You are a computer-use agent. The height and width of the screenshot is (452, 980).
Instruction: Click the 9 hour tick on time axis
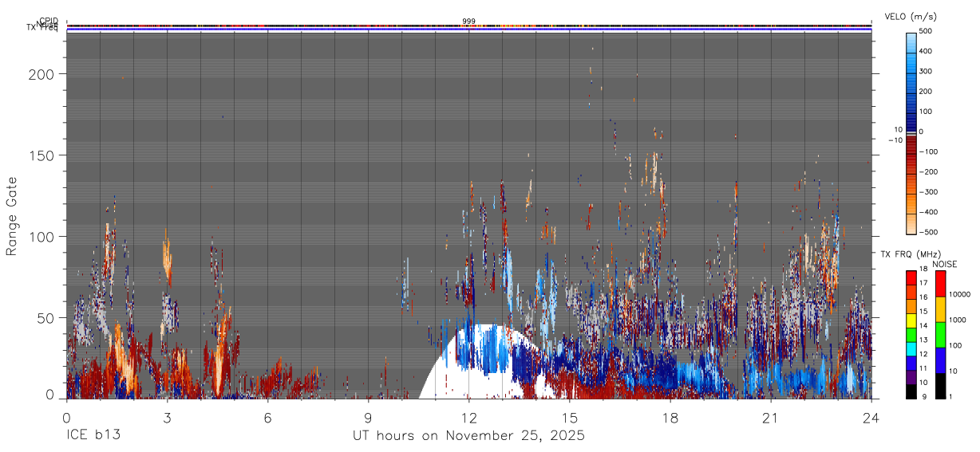[x=368, y=418]
